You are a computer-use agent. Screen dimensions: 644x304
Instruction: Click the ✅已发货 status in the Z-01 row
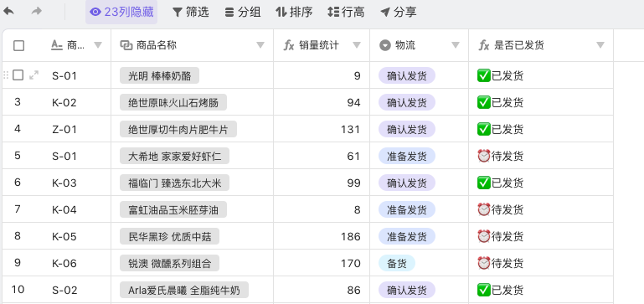click(500, 130)
